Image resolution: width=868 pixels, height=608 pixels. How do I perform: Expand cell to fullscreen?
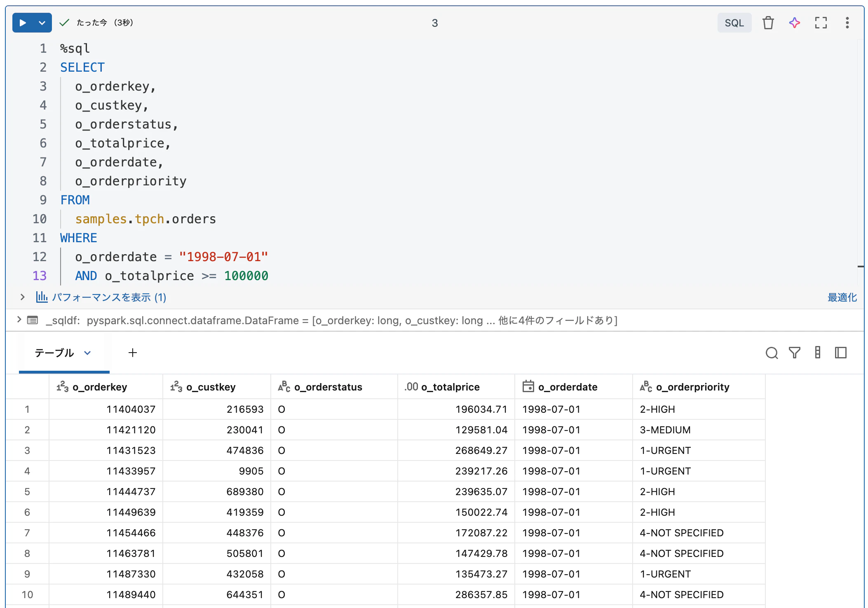[821, 23]
